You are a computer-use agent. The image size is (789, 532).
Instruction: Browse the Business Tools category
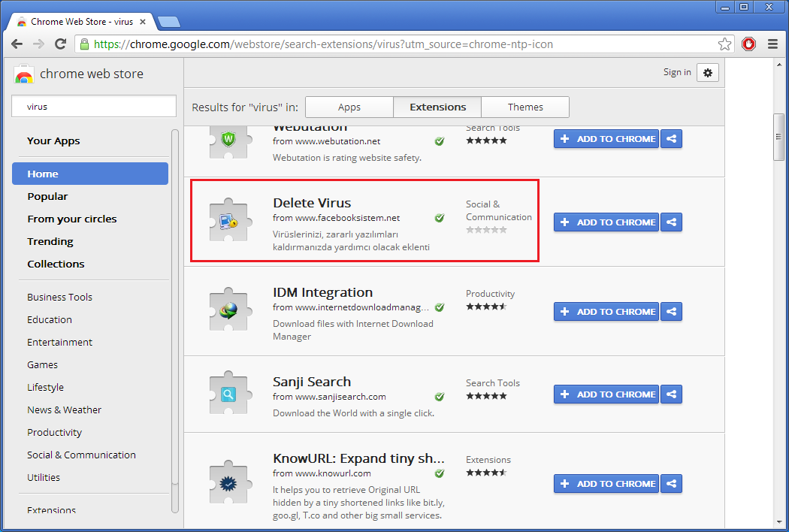[60, 297]
